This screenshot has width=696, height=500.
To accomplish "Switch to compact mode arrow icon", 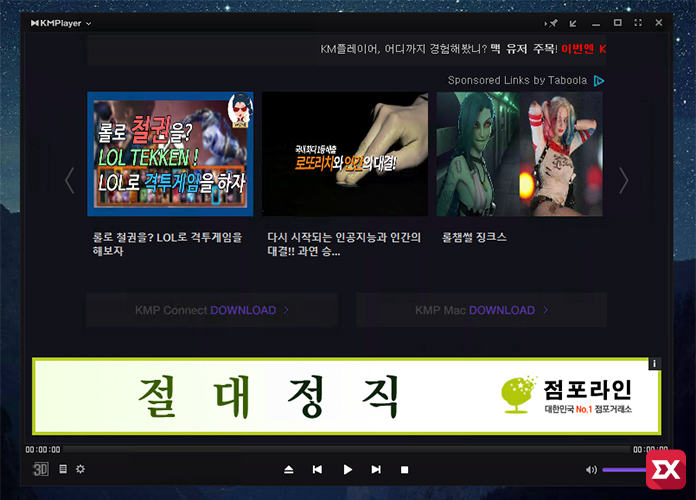I will click(573, 23).
